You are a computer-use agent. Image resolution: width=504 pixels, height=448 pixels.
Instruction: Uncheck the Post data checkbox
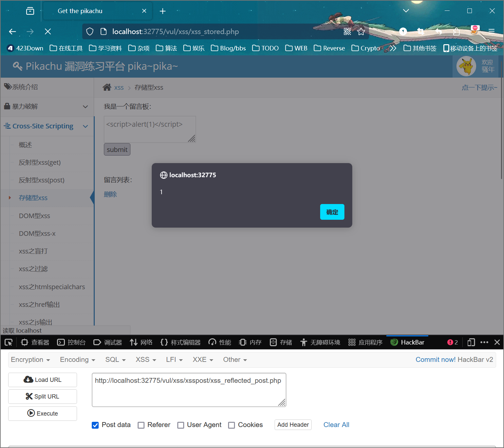pyautogui.click(x=95, y=425)
